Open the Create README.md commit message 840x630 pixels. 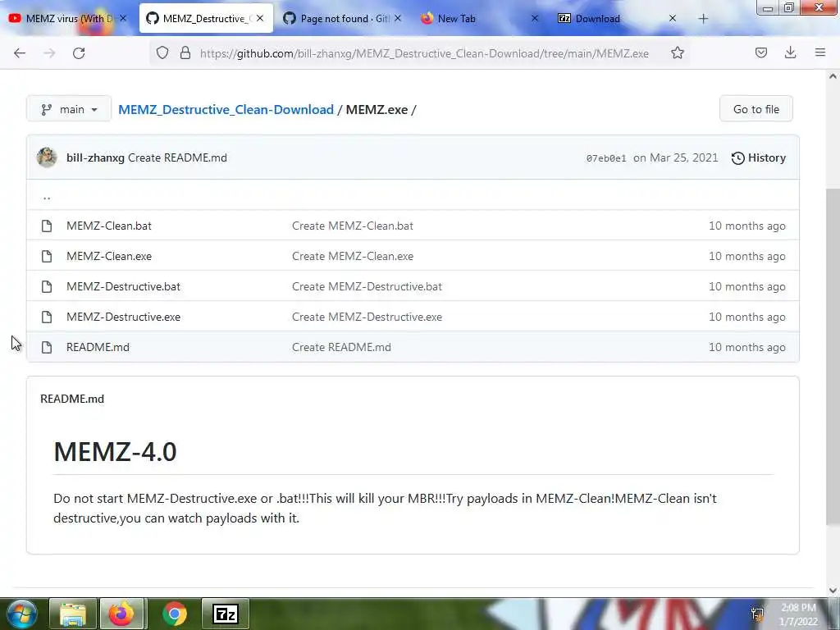click(177, 157)
